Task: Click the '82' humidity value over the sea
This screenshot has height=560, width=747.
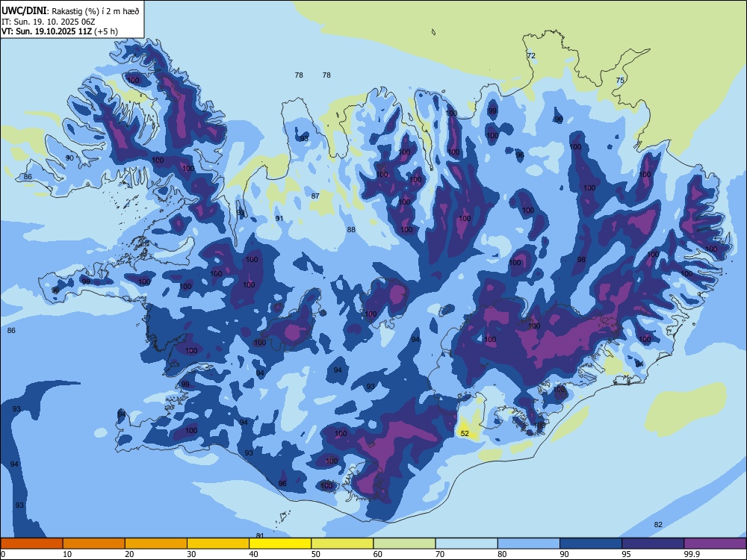Action: (x=658, y=525)
